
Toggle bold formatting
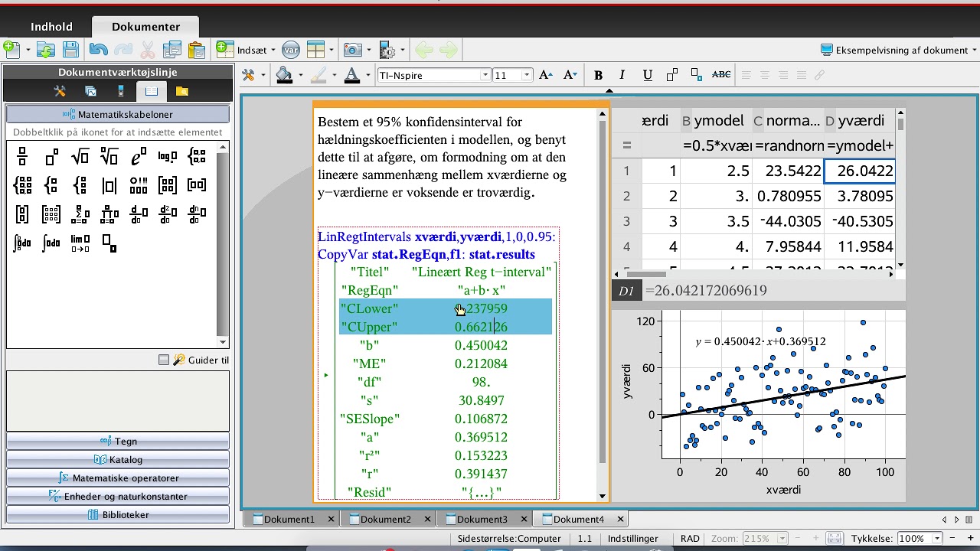tap(598, 75)
